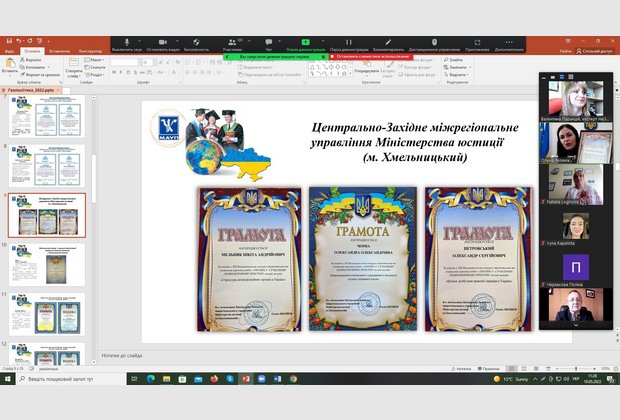This screenshot has width=620, height=420.
Task: Paste using Вставити clipboard button
Action: click(x=9, y=66)
